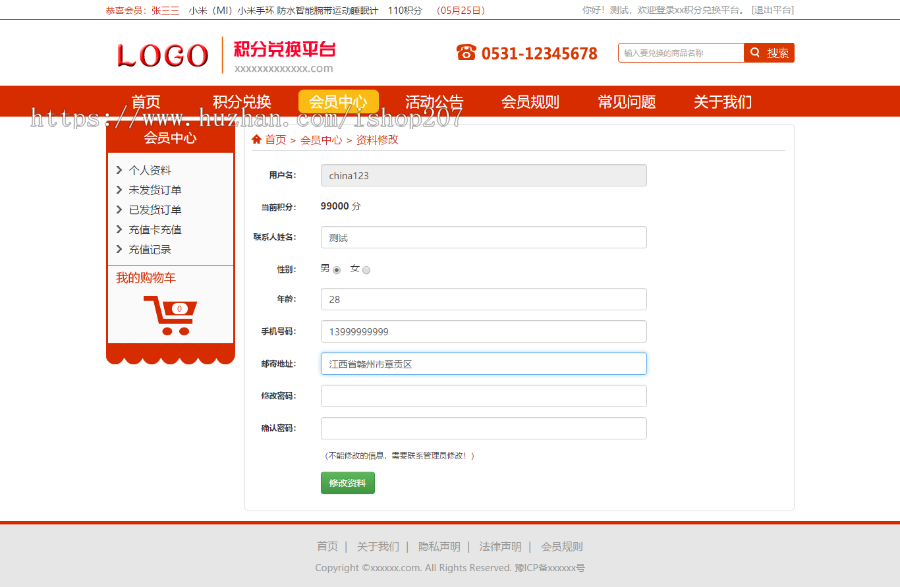The height and width of the screenshot is (587, 900).
Task: Click the 退出平台 logout link at top right
Action: point(773,8)
